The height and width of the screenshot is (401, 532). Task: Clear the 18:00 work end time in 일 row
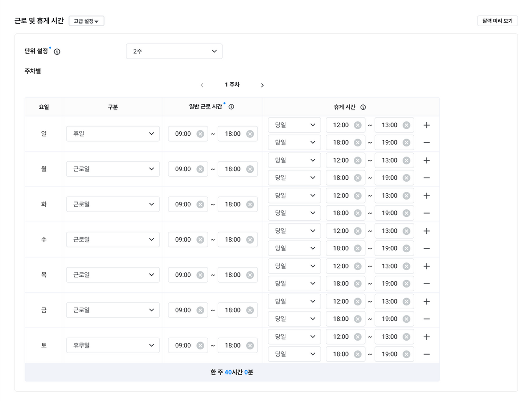point(250,134)
